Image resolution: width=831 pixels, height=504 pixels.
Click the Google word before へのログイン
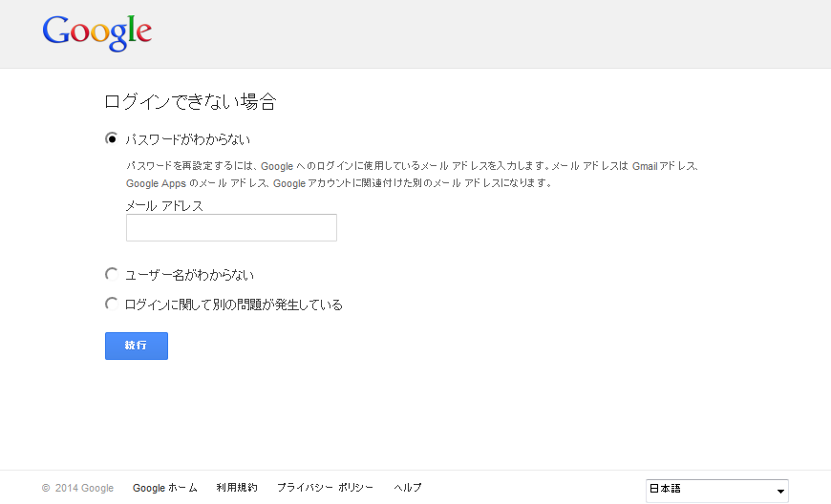(277, 166)
